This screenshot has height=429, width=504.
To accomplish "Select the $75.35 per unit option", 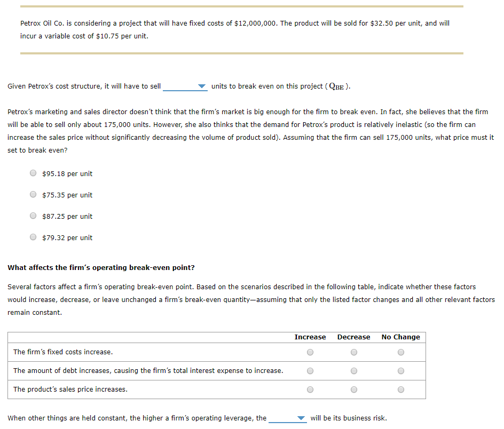I will (33, 194).
